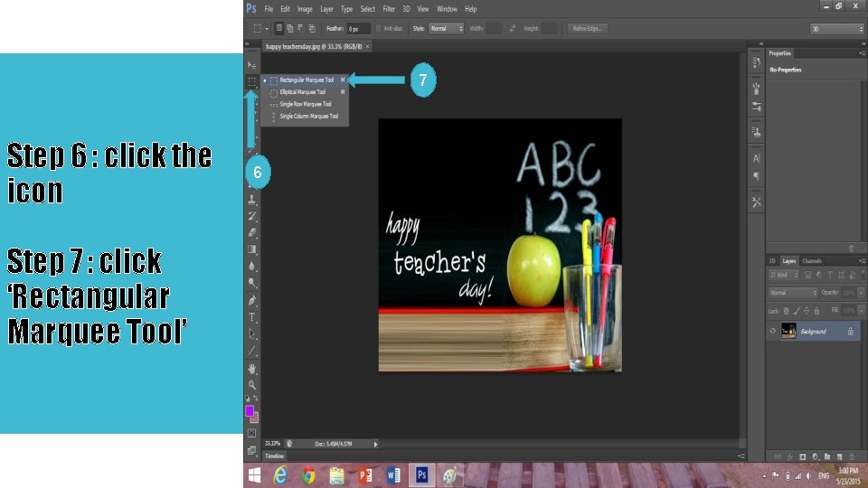This screenshot has width=868, height=488.
Task: Toggle Lock position
Action: [x=807, y=311]
